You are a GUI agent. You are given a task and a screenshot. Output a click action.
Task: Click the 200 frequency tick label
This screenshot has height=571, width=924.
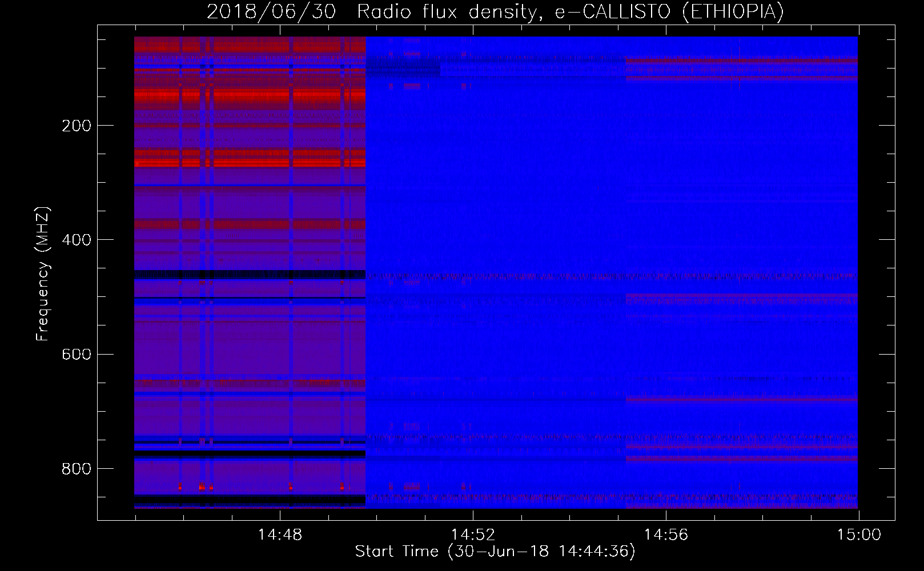tap(77, 126)
